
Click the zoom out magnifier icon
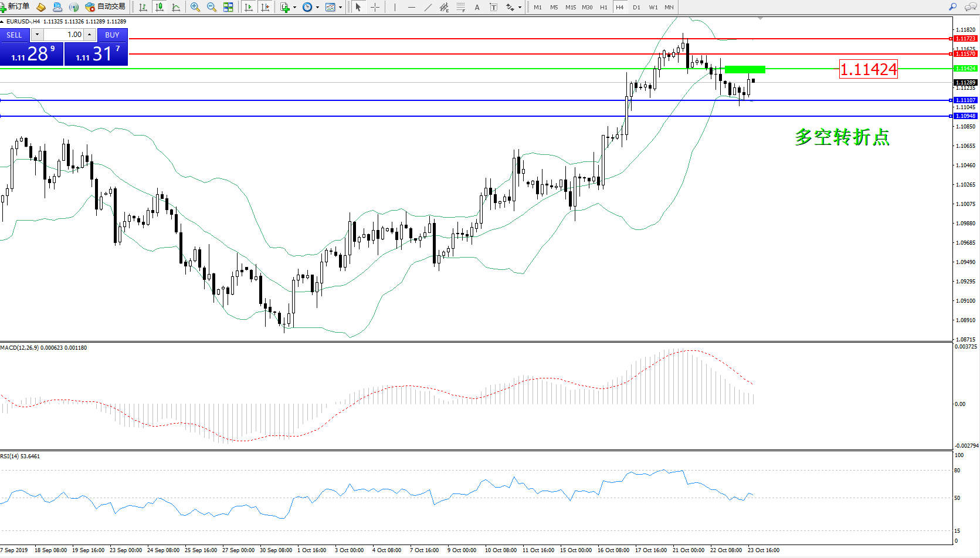click(x=212, y=7)
